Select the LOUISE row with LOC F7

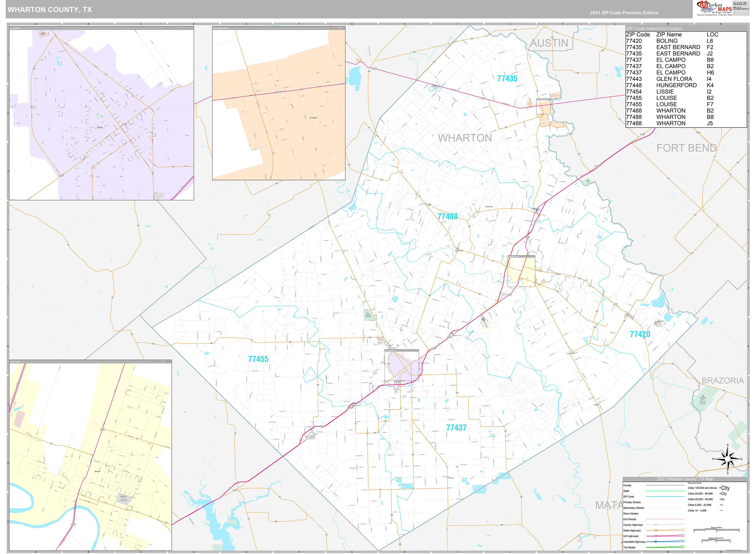coord(686,104)
